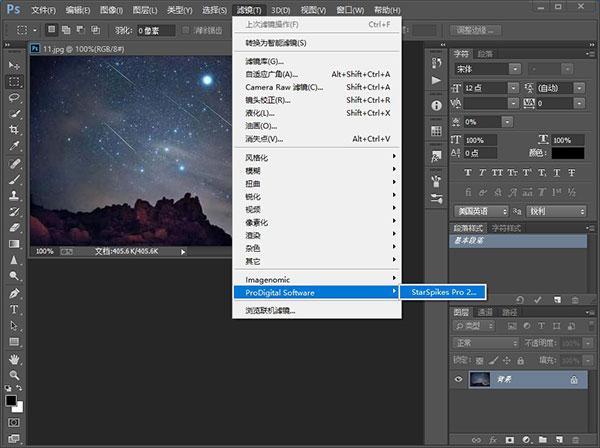Open StarSpikes Pro 2 filter
This screenshot has height=448, width=600.
tap(442, 292)
